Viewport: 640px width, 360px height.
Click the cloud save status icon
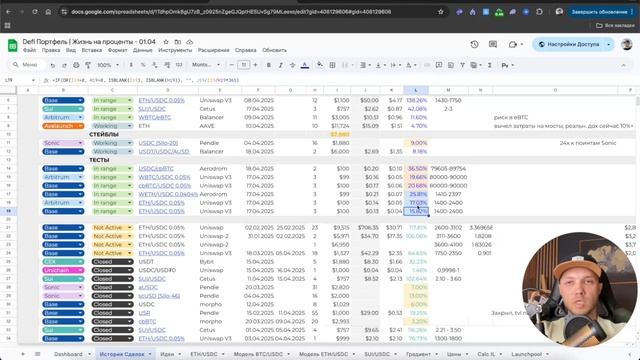pyautogui.click(x=189, y=42)
